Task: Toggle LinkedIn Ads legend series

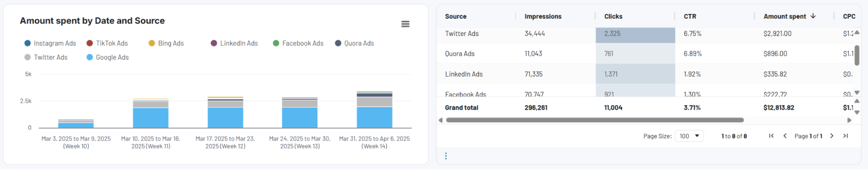Action: [234, 43]
